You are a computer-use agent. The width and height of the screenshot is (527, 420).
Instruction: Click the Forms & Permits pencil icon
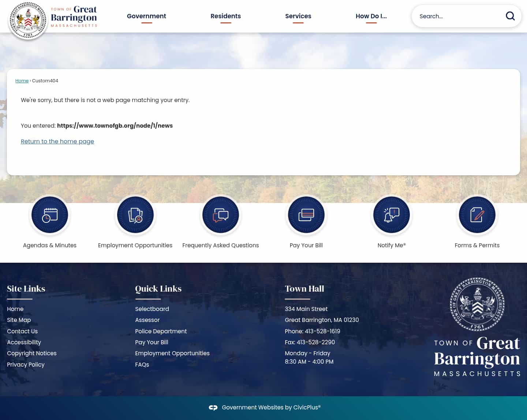coord(477,215)
